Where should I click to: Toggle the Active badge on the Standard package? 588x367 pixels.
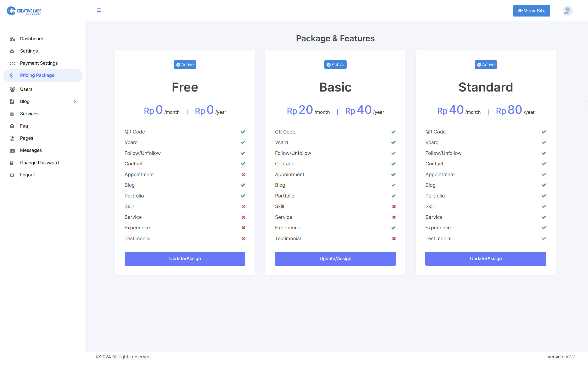click(x=486, y=64)
